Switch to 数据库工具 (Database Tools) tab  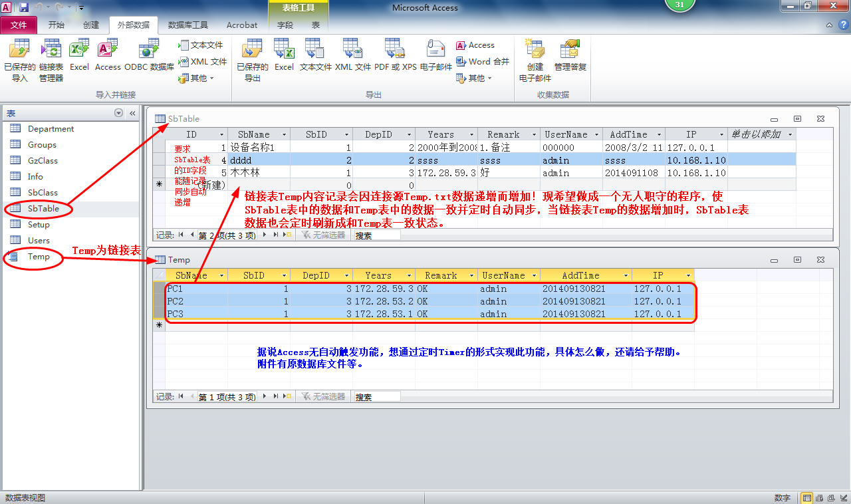[188, 25]
